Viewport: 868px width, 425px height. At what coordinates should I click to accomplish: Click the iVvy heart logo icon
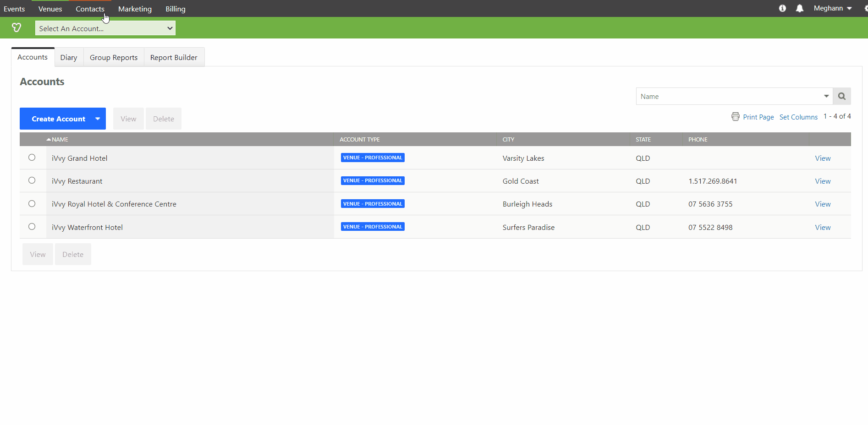[x=16, y=28]
